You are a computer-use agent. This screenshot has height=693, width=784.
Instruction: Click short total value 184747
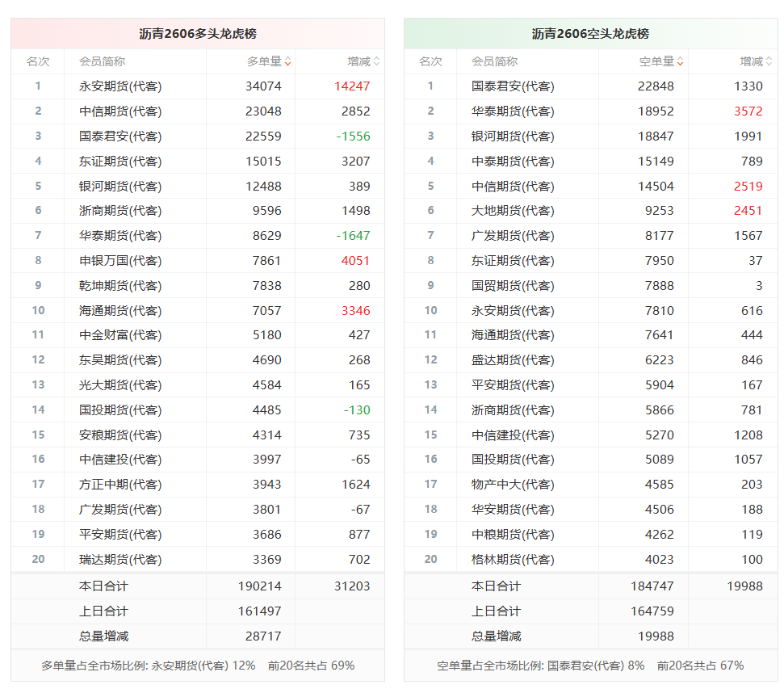coord(652,586)
